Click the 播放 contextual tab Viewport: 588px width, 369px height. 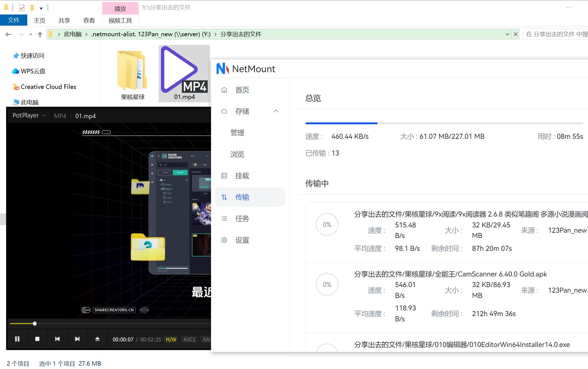120,8
